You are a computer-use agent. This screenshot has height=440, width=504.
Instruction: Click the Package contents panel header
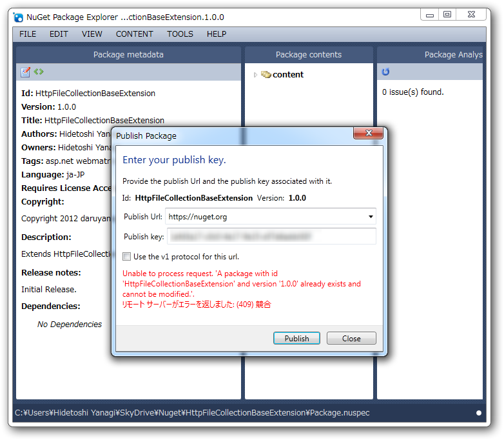[x=309, y=55]
